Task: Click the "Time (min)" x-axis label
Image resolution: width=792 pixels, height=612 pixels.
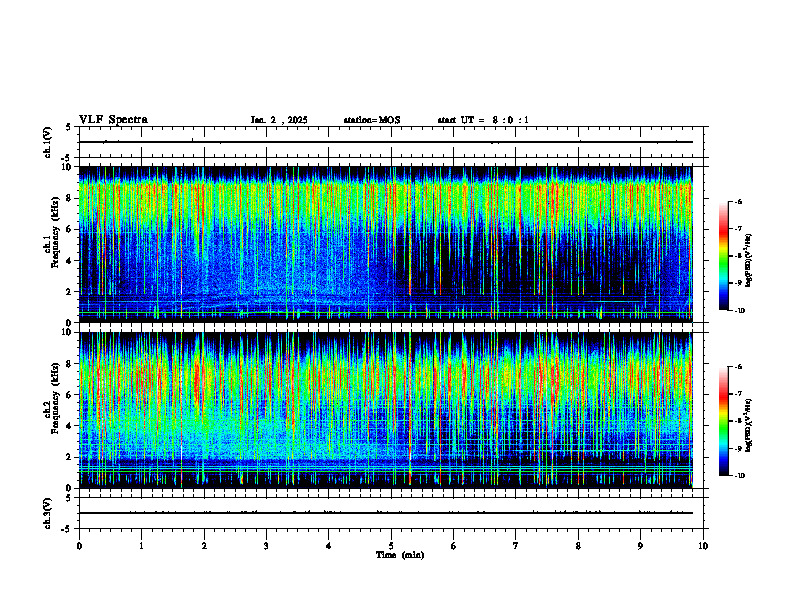Action: [x=400, y=555]
